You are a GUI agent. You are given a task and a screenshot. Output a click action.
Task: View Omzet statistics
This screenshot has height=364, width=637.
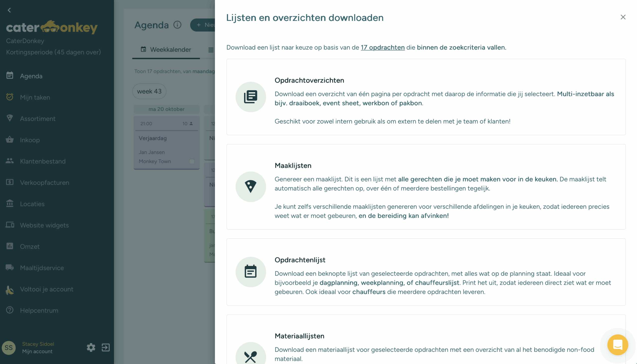(x=30, y=246)
